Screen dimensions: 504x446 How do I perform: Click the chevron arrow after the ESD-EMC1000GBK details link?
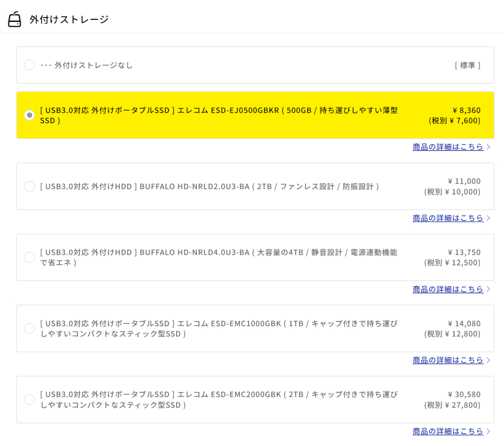coord(488,360)
